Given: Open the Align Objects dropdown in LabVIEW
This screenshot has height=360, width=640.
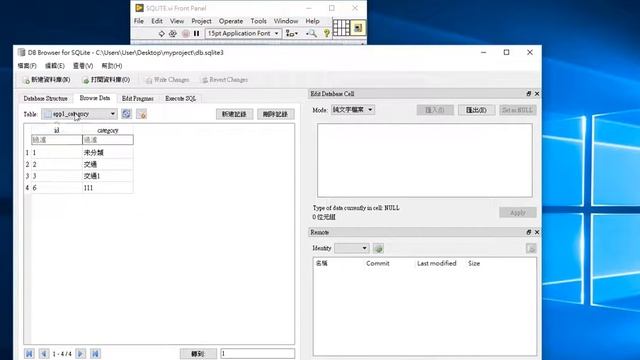Looking at the screenshot, I should [291, 33].
